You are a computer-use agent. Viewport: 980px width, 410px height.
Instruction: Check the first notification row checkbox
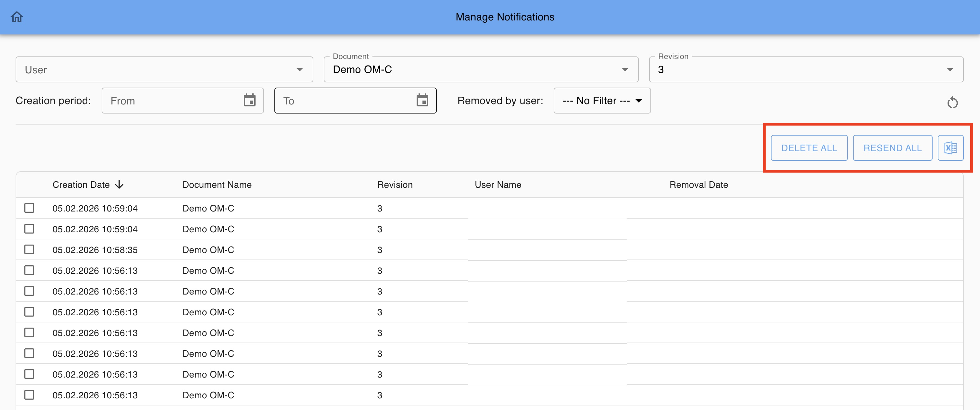(x=29, y=208)
